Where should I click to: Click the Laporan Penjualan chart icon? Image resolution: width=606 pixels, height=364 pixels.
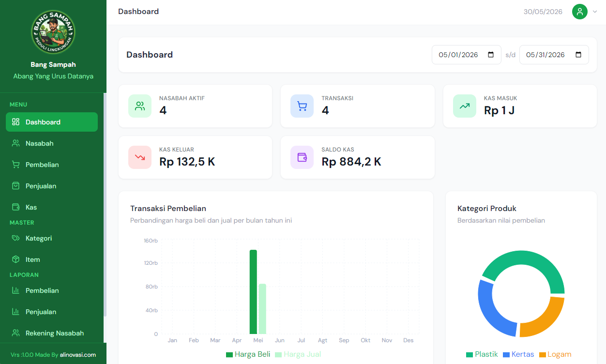click(15, 312)
